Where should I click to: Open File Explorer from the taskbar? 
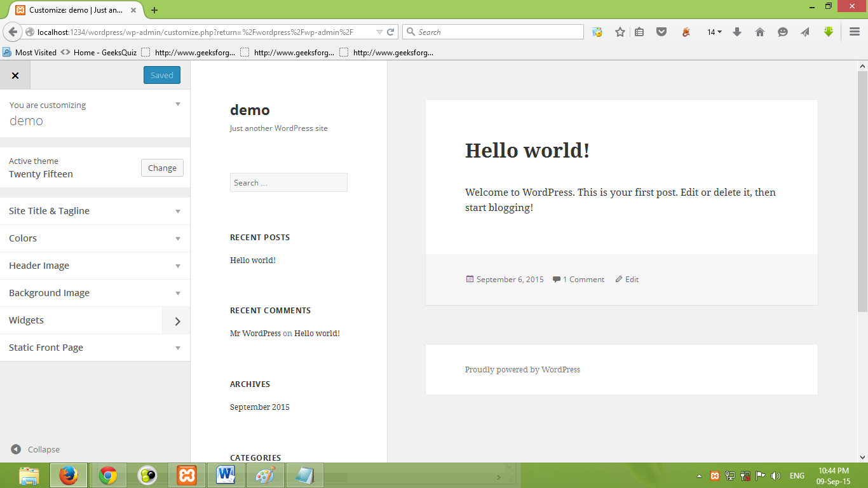(x=29, y=475)
